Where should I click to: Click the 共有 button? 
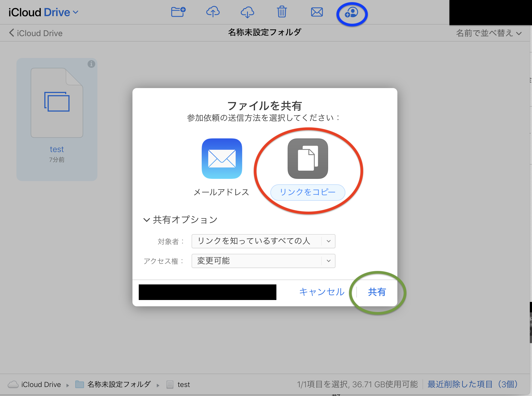[377, 292]
